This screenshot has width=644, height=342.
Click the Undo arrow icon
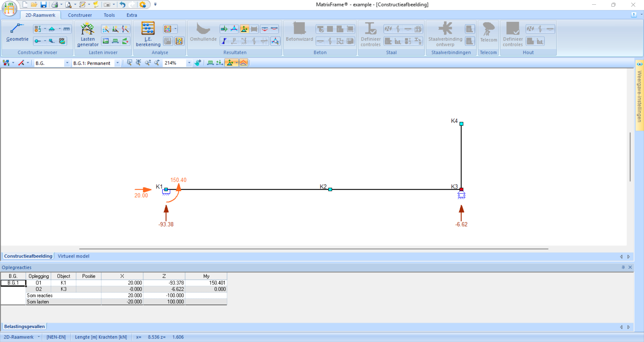pyautogui.click(x=123, y=5)
